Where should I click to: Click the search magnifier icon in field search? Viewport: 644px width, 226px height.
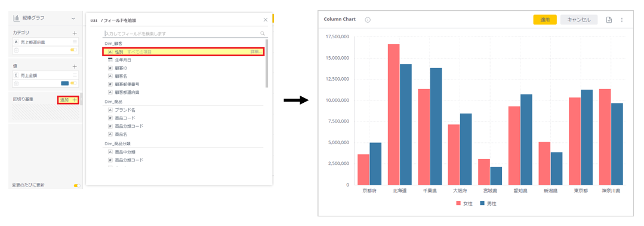(x=263, y=33)
